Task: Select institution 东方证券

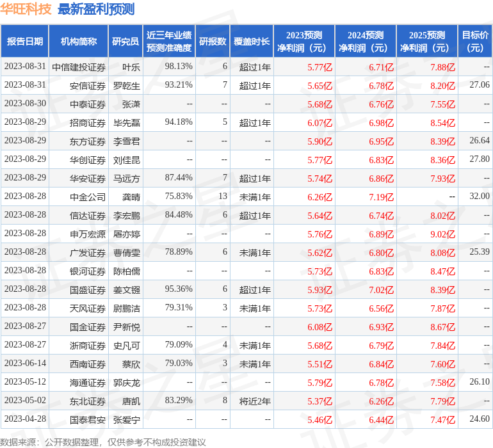Action: pyautogui.click(x=88, y=141)
